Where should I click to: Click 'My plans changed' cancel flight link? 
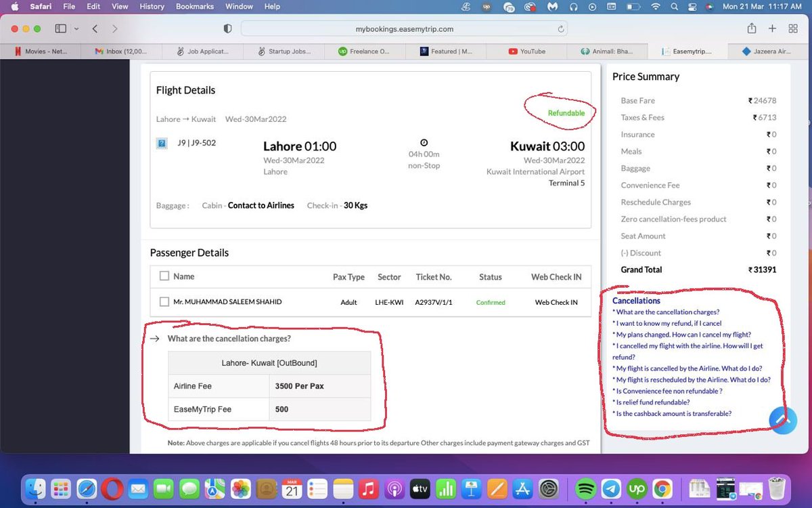tap(681, 335)
